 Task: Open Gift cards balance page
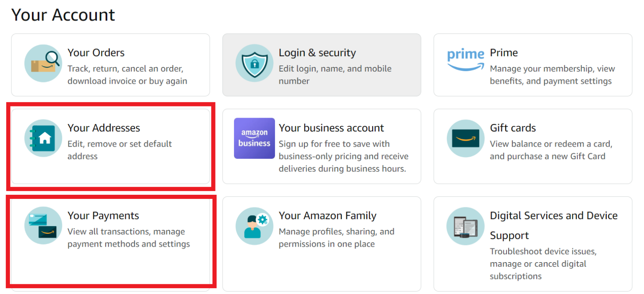point(532,142)
